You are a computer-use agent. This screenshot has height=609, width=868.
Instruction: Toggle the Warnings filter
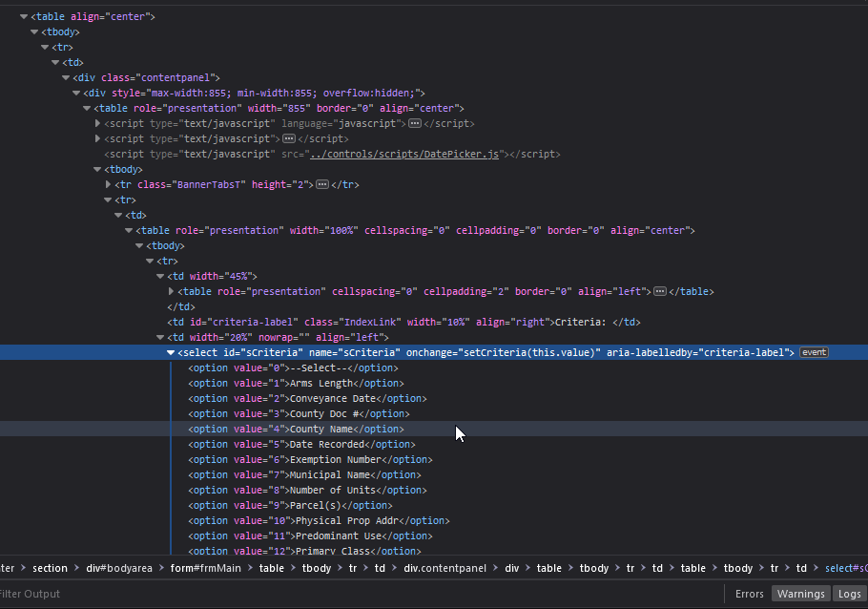coord(800,594)
